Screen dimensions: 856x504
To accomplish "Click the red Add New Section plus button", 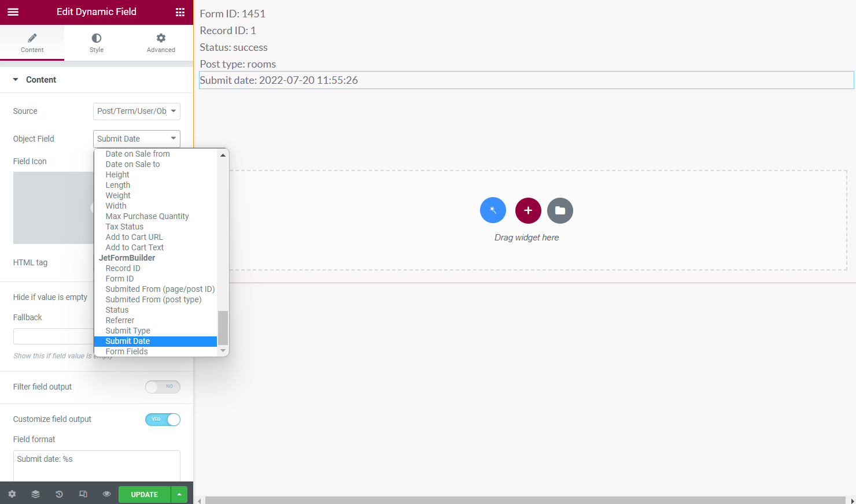I will [x=528, y=210].
